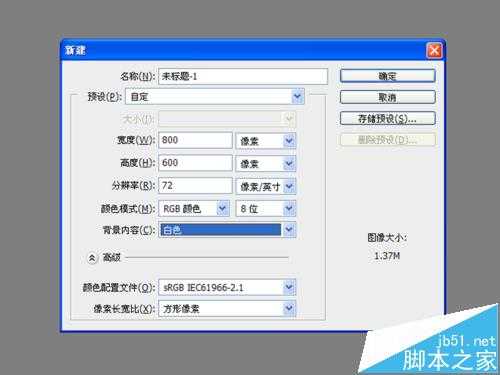Open 存储预设(S)... dialog
The width and height of the screenshot is (500, 375).
[388, 118]
